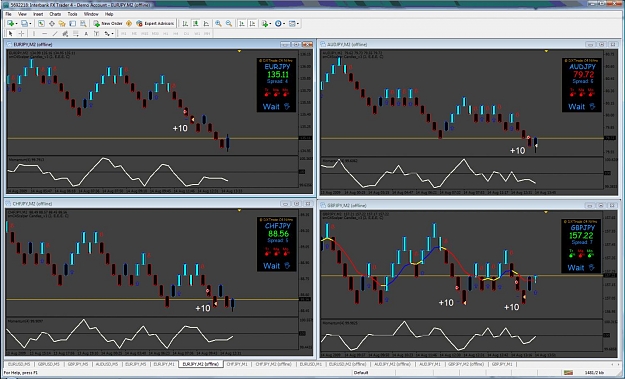Select the H4 timeframe button

[176, 33]
